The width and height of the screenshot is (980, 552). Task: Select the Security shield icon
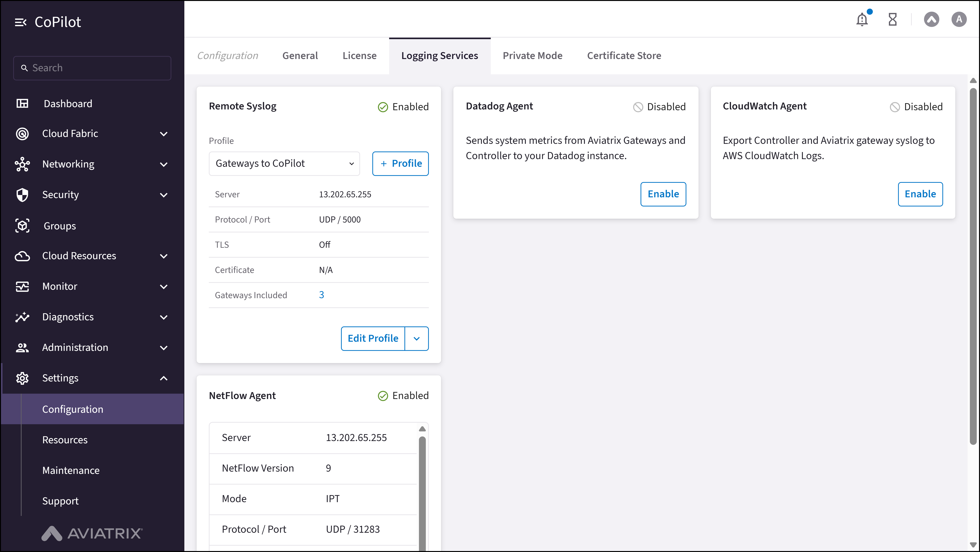22,195
